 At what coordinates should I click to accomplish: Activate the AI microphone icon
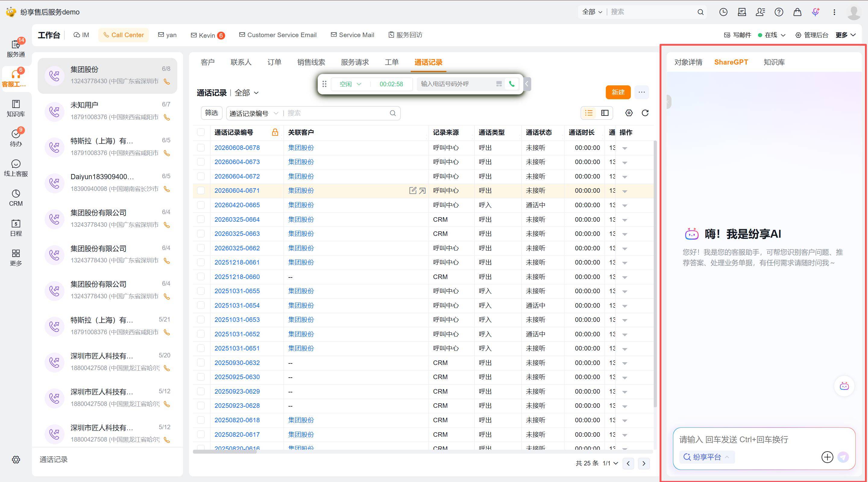(x=816, y=12)
